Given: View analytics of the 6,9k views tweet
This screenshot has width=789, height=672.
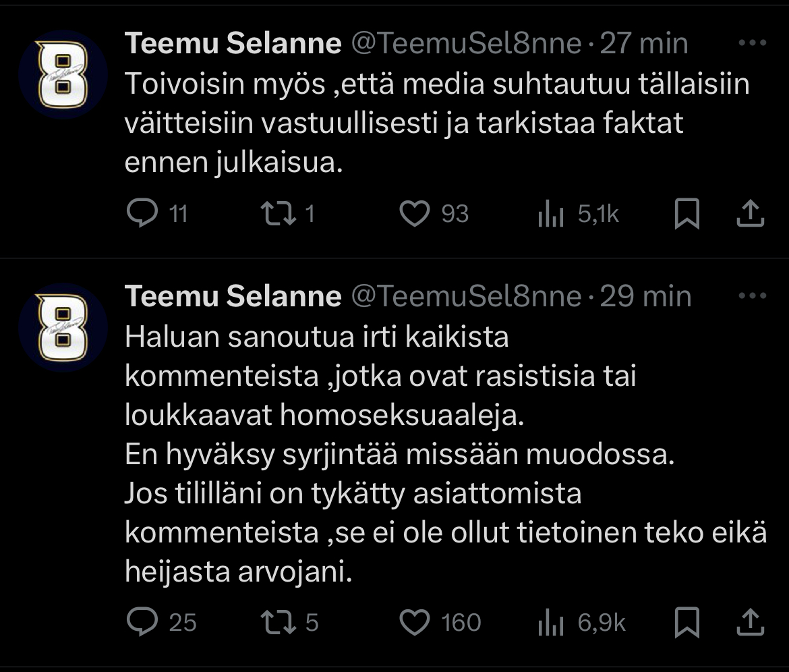Looking at the screenshot, I should [x=551, y=623].
